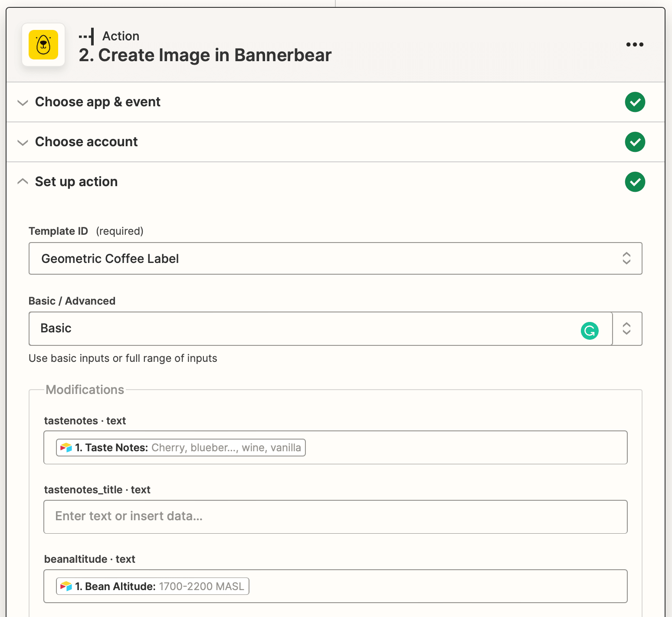Click inside the tastenotes text field
672x617 pixels.
pyautogui.click(x=464, y=447)
